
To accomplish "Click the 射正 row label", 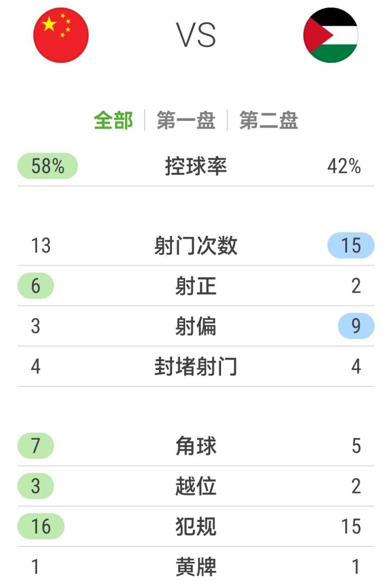I will [196, 286].
